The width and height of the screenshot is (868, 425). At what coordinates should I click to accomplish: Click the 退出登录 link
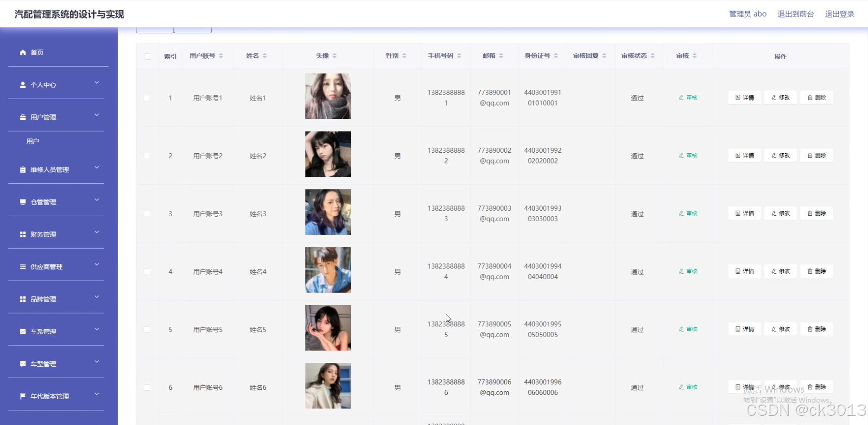pos(839,13)
